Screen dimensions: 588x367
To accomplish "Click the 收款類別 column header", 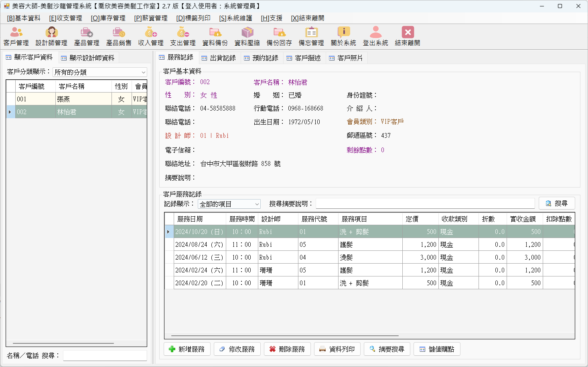I will (458, 219).
